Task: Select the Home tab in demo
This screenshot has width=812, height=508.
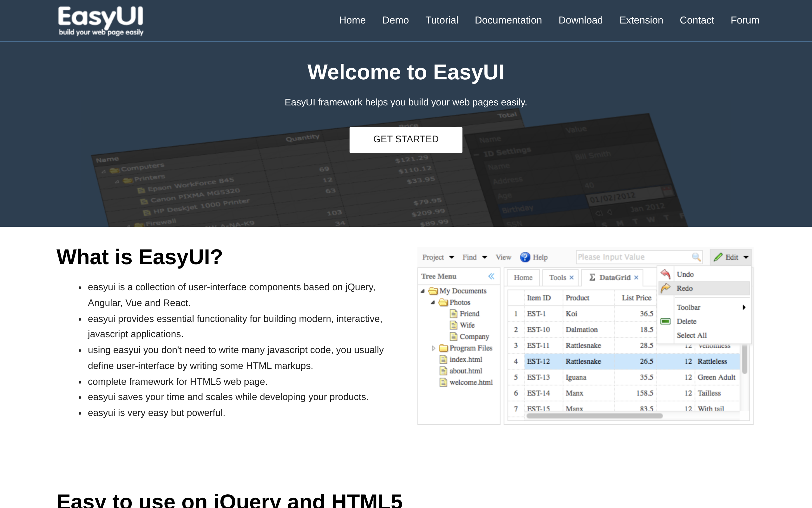Action: [523, 277]
